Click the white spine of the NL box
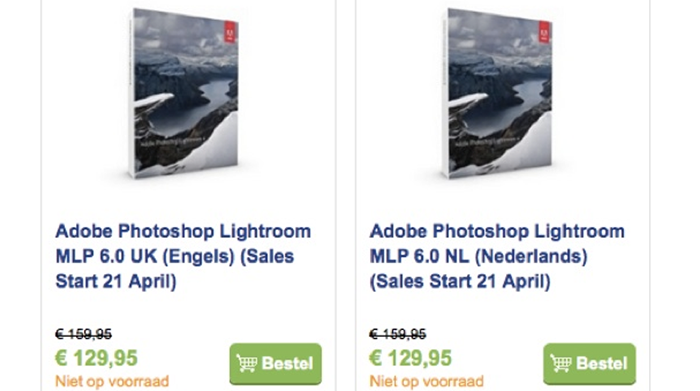700x391 pixels. 444,94
